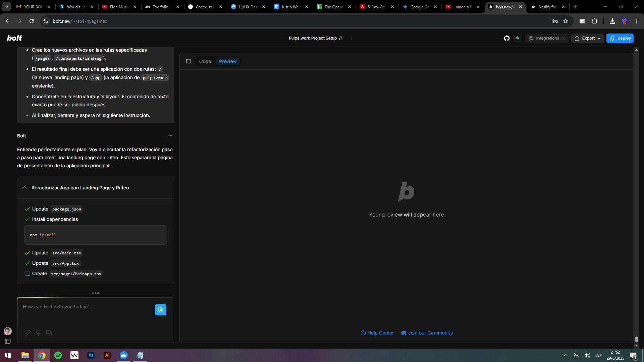Expand the Export dropdown menu
Image resolution: width=644 pixels, height=362 pixels.
point(587,38)
